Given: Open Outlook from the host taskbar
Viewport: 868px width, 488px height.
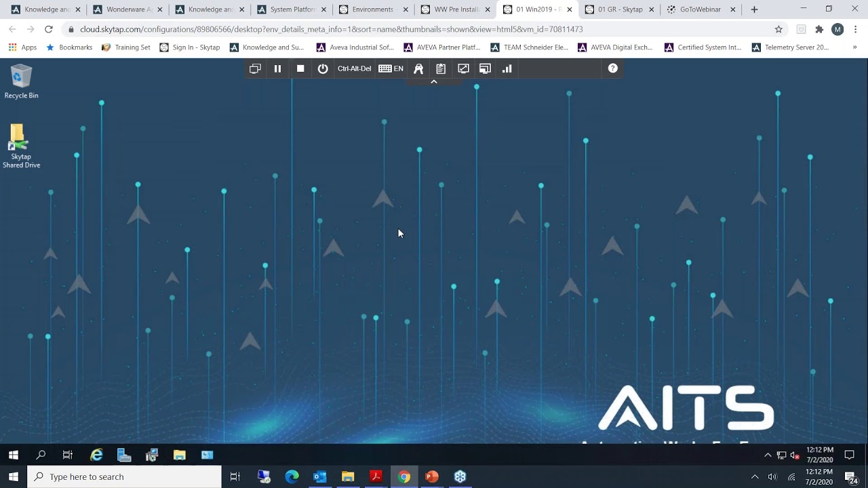Looking at the screenshot, I should pyautogui.click(x=320, y=476).
